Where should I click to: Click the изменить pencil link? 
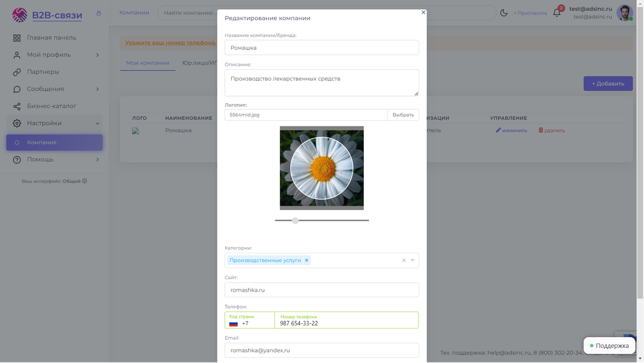pyautogui.click(x=511, y=130)
